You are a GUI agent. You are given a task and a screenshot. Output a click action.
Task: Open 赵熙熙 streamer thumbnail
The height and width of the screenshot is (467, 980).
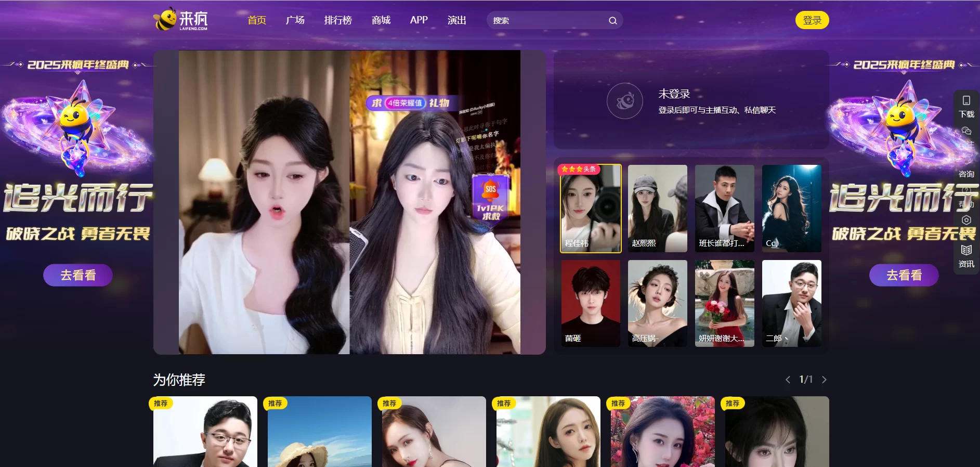657,209
